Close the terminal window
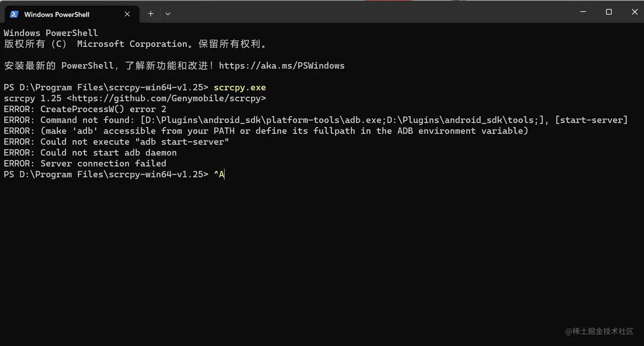Screen dimensions: 644x346 coord(634,12)
